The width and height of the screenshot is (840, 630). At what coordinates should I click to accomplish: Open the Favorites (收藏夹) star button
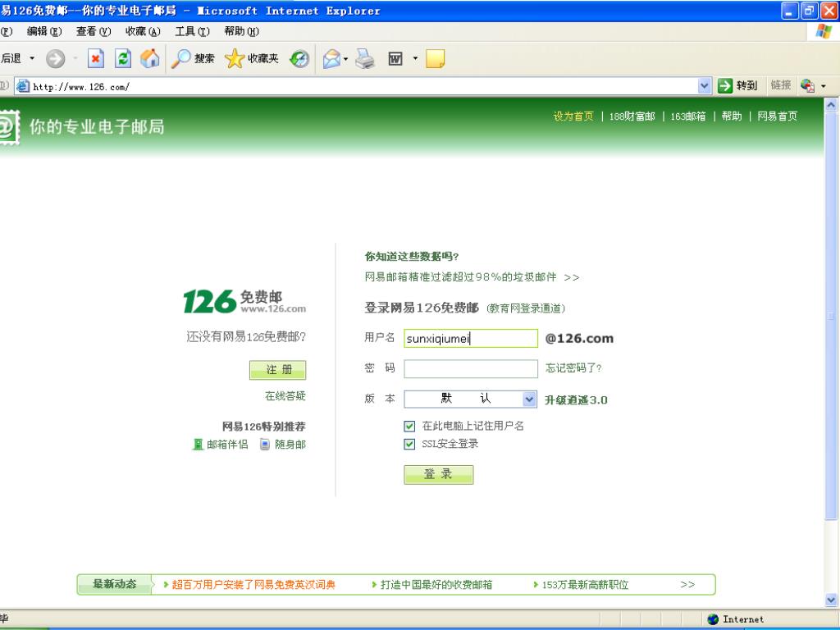click(x=252, y=58)
